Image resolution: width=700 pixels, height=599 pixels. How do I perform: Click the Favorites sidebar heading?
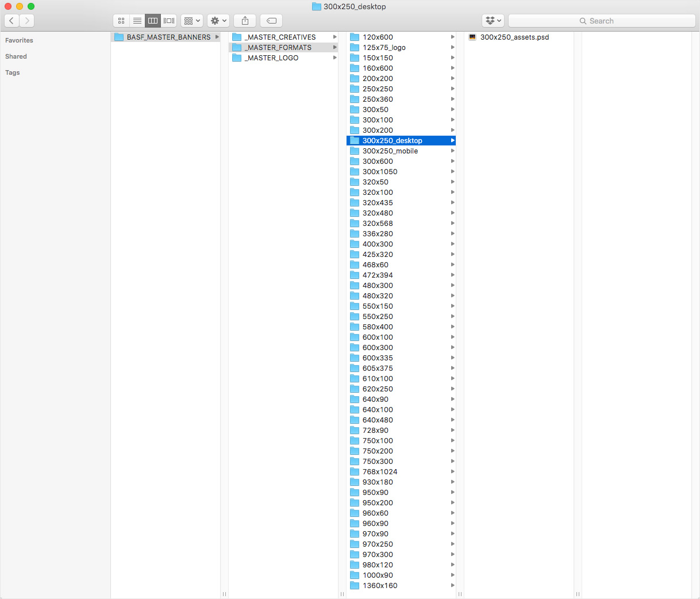pos(19,40)
